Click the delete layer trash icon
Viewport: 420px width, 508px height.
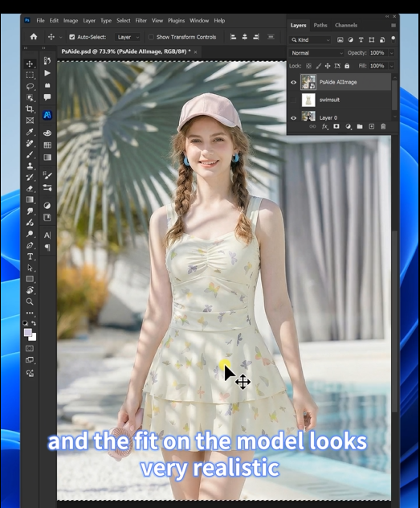click(x=383, y=126)
